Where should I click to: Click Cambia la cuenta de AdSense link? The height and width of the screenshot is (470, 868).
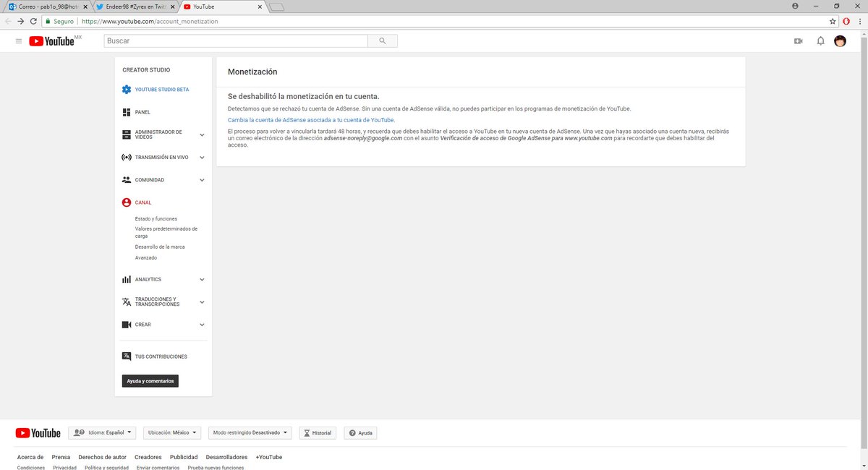point(311,119)
